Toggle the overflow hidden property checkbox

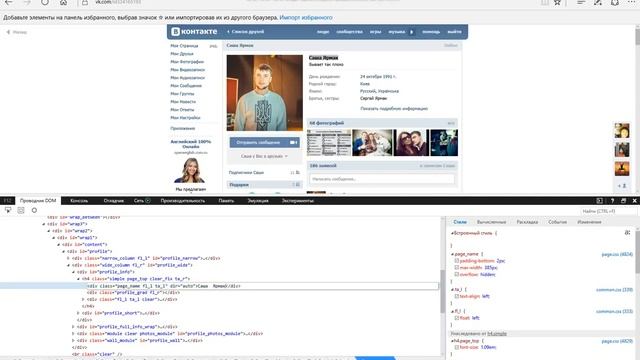pyautogui.click(x=457, y=274)
